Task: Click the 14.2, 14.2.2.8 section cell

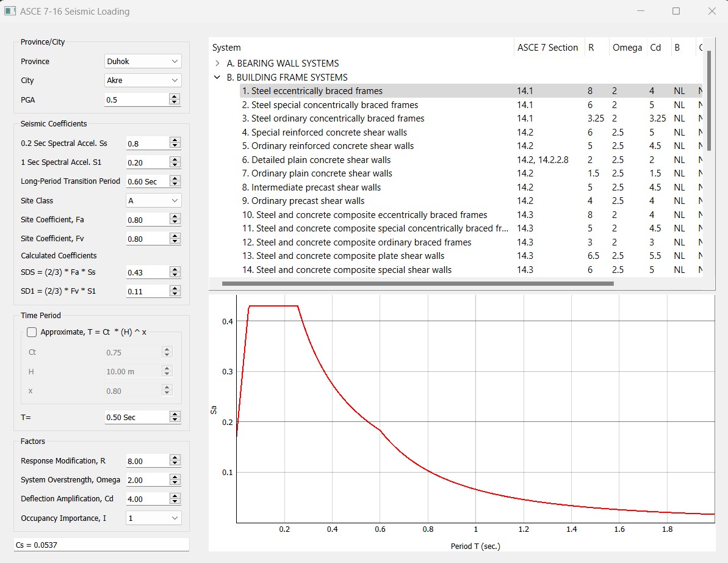Action: 542,160
